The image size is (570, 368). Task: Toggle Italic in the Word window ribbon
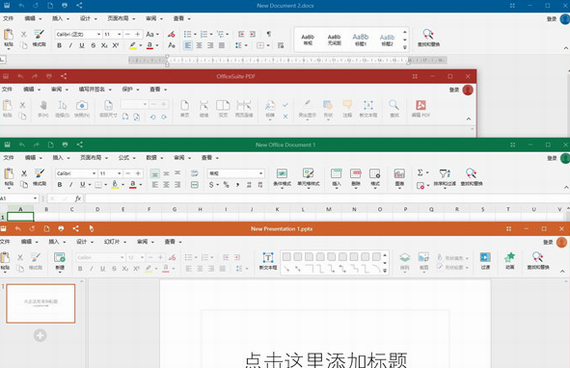pos(71,45)
